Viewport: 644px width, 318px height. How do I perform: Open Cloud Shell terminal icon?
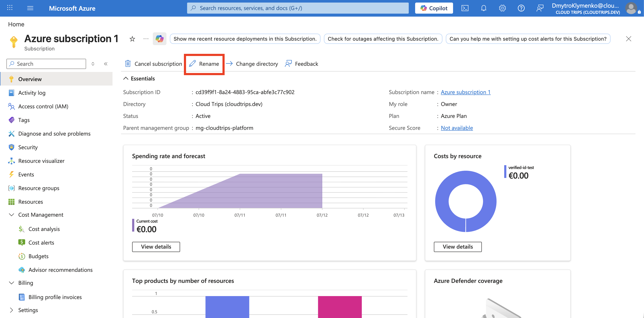[x=465, y=8]
